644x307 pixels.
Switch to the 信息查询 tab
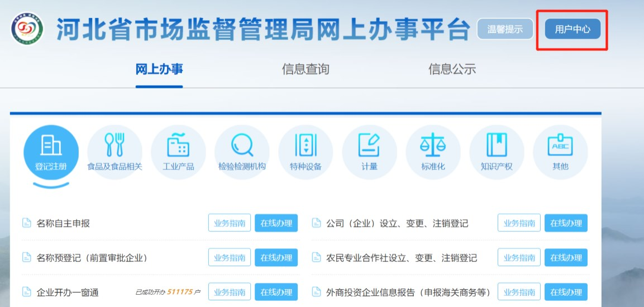point(306,69)
